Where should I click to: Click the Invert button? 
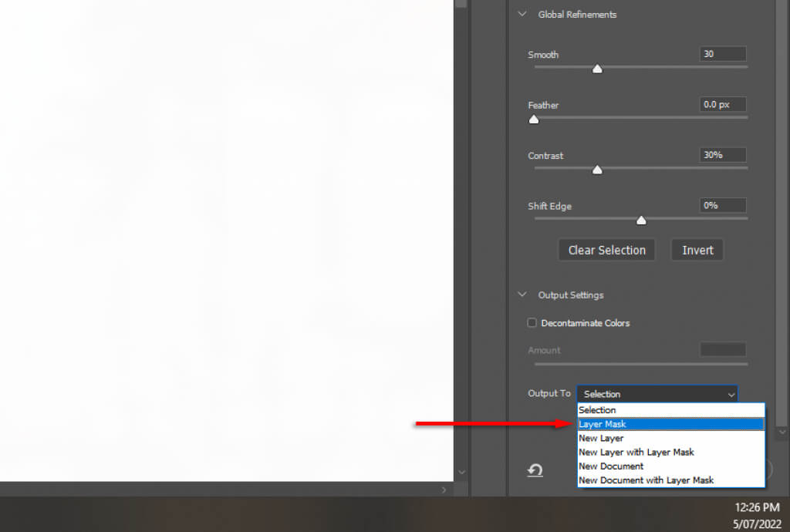(697, 249)
